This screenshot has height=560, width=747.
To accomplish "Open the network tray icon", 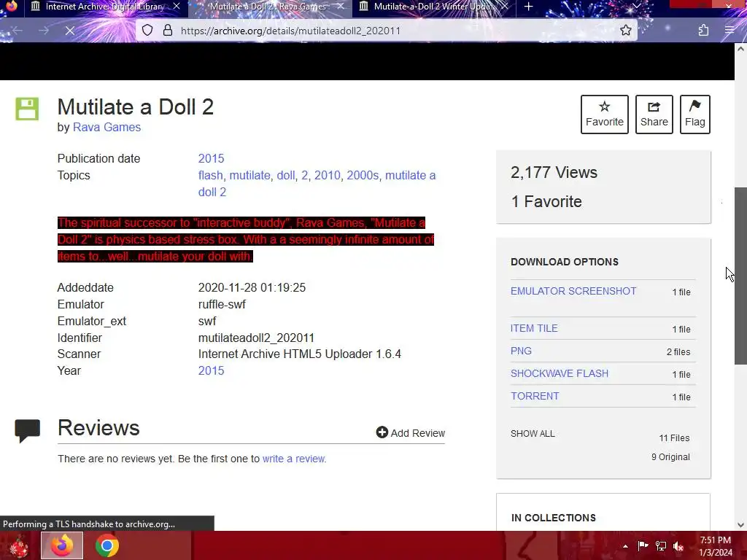I will pyautogui.click(x=661, y=546).
